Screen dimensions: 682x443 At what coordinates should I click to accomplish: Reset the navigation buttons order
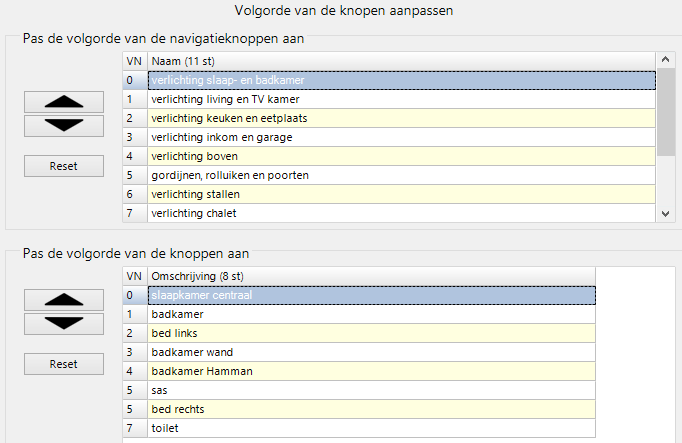(64, 166)
